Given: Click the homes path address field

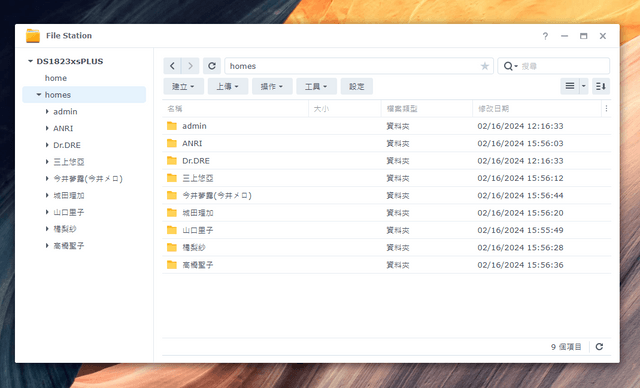Looking at the screenshot, I should 359,66.
